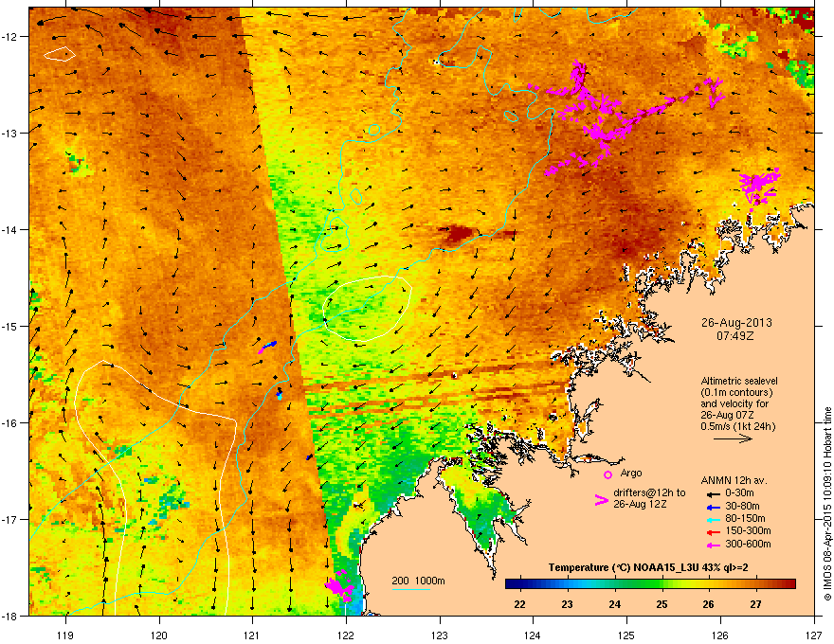Viewport: 834px width, 644px height.
Task: Select the blue 30-80m arrow in legend
Action: (712, 507)
